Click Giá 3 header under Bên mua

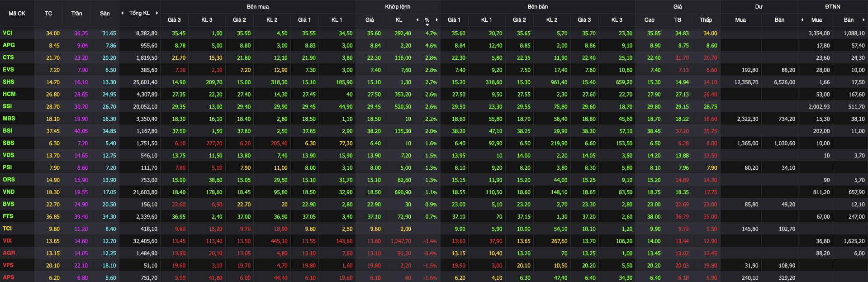[174, 20]
